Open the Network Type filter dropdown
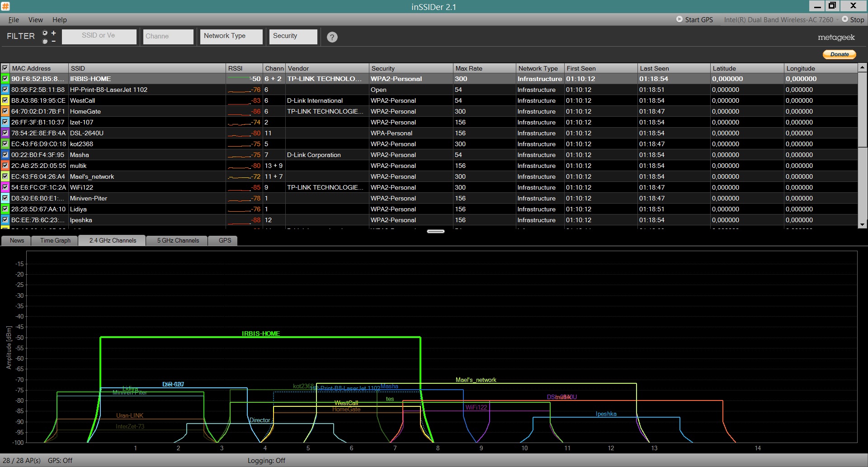Image resolution: width=868 pixels, height=467 pixels. tap(231, 36)
